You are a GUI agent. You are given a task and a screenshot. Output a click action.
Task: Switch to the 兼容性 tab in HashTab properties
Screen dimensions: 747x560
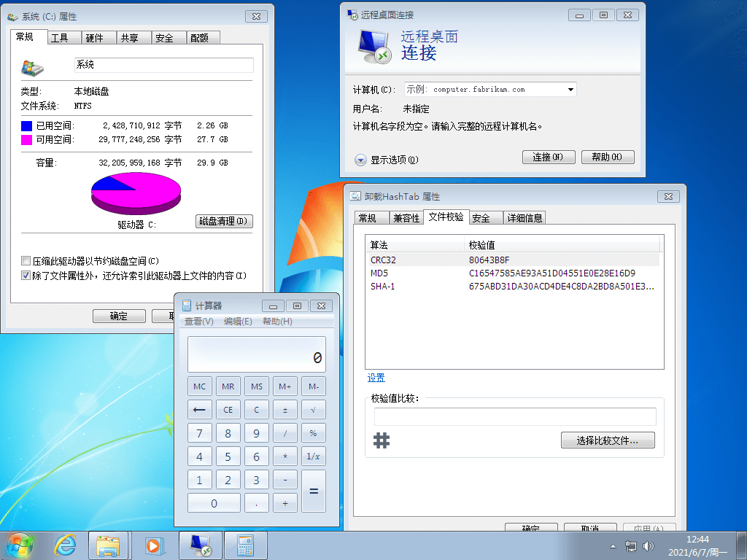(x=406, y=217)
